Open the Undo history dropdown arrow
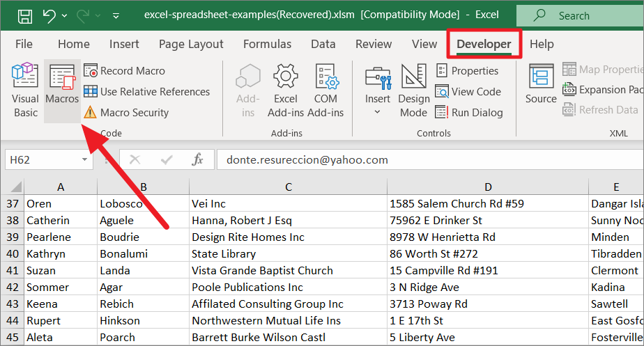 point(65,16)
